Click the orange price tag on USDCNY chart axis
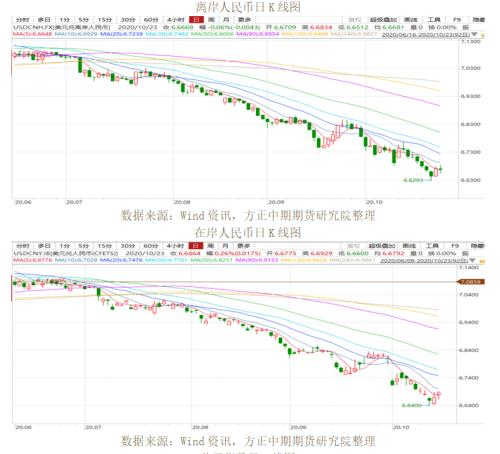Screen dimensions: 500x454 pyautogui.click(x=471, y=282)
